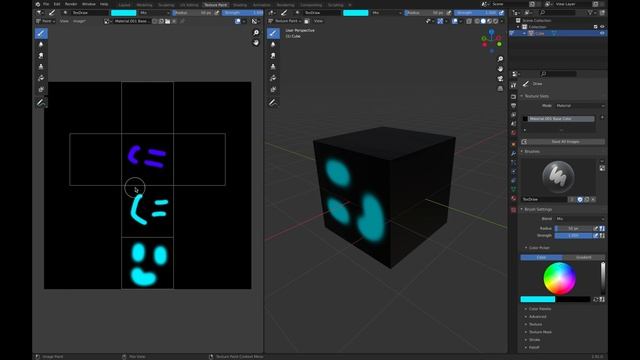The width and height of the screenshot is (640, 360).
Task: Open the Image menu in image editor header
Action: click(79, 21)
